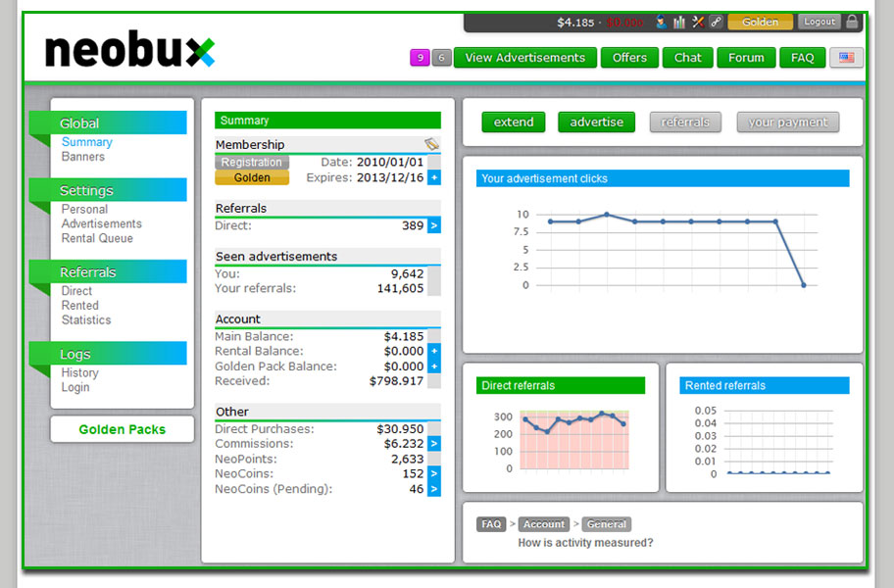This screenshot has width=894, height=588.
Task: Open the Golden Packs panel
Action: 122,429
